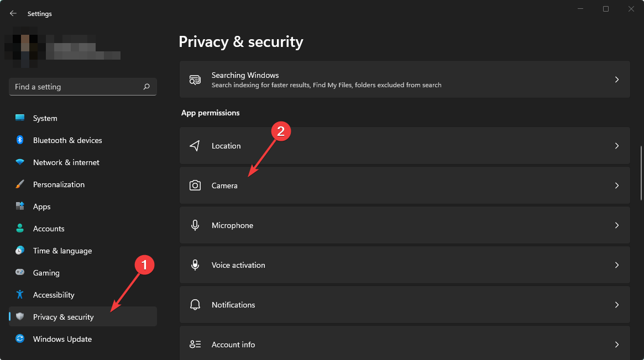Expand the Notifications settings row
Viewport: 644px width, 360px height.
click(x=617, y=304)
